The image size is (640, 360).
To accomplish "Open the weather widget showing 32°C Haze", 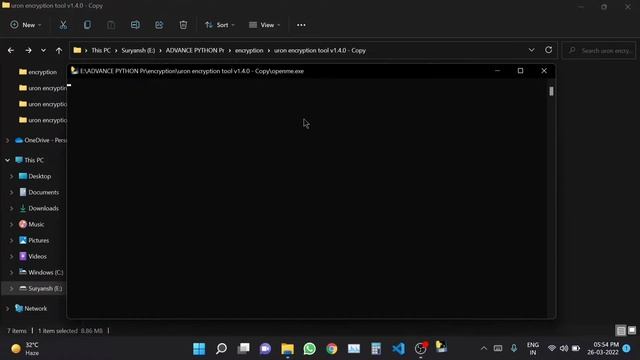I will pos(25,349).
